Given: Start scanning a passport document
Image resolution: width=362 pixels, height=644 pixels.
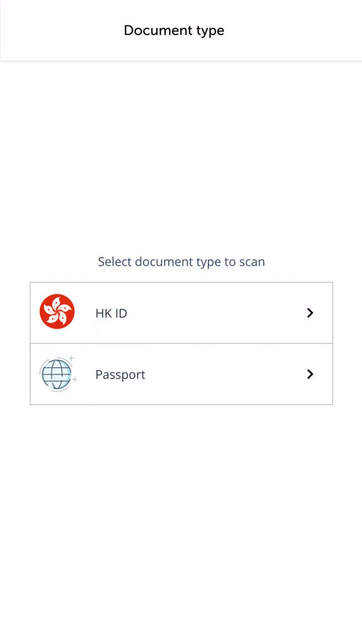Looking at the screenshot, I should (x=181, y=374).
